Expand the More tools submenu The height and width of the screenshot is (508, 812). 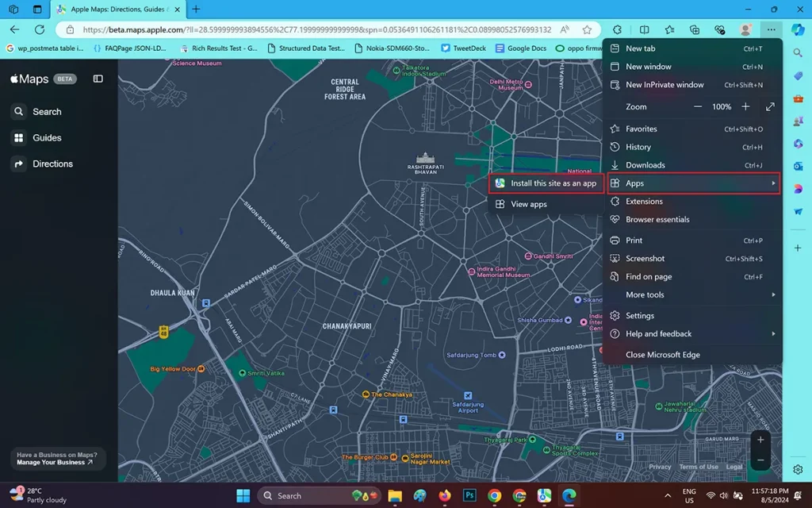(x=694, y=294)
